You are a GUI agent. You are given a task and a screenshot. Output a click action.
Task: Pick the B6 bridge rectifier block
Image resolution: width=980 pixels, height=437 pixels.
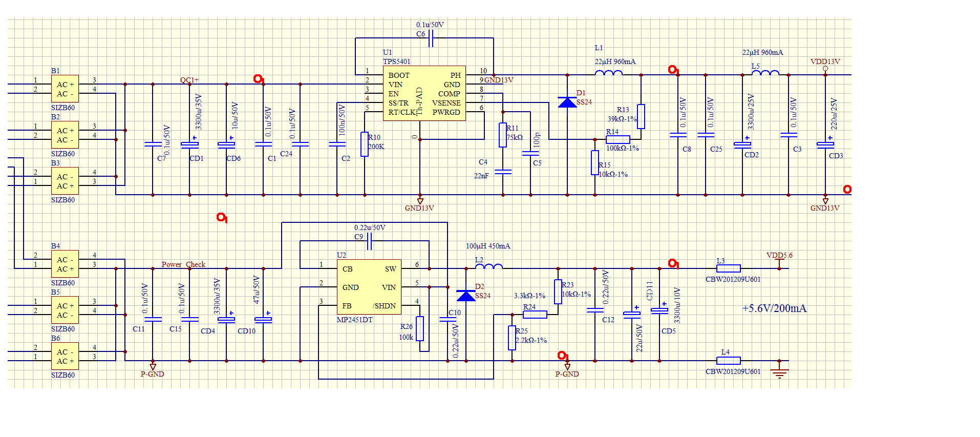tap(65, 357)
